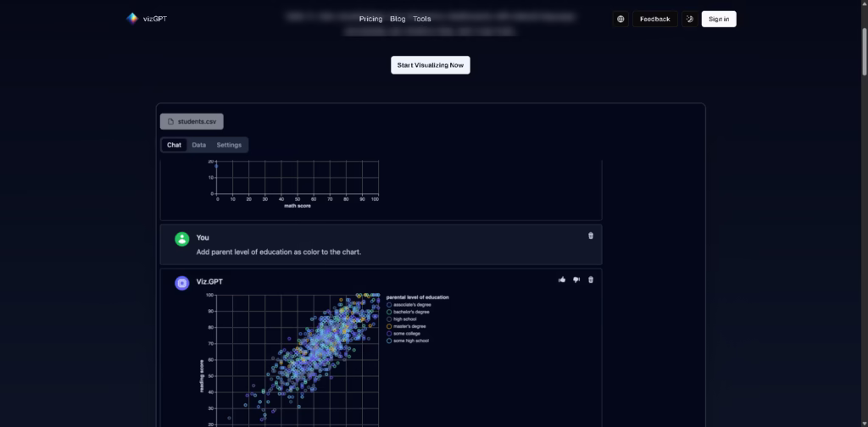Open the Pricing page link
The height and width of the screenshot is (427, 868).
(x=370, y=19)
